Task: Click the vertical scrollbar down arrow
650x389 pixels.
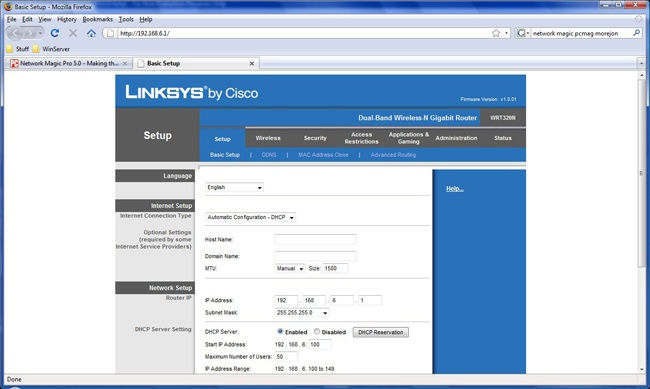Action: coord(642,369)
